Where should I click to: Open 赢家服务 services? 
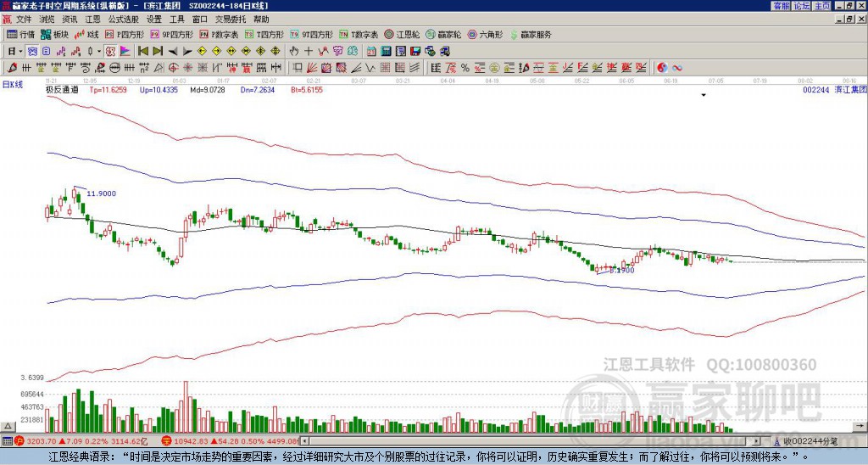(x=531, y=34)
